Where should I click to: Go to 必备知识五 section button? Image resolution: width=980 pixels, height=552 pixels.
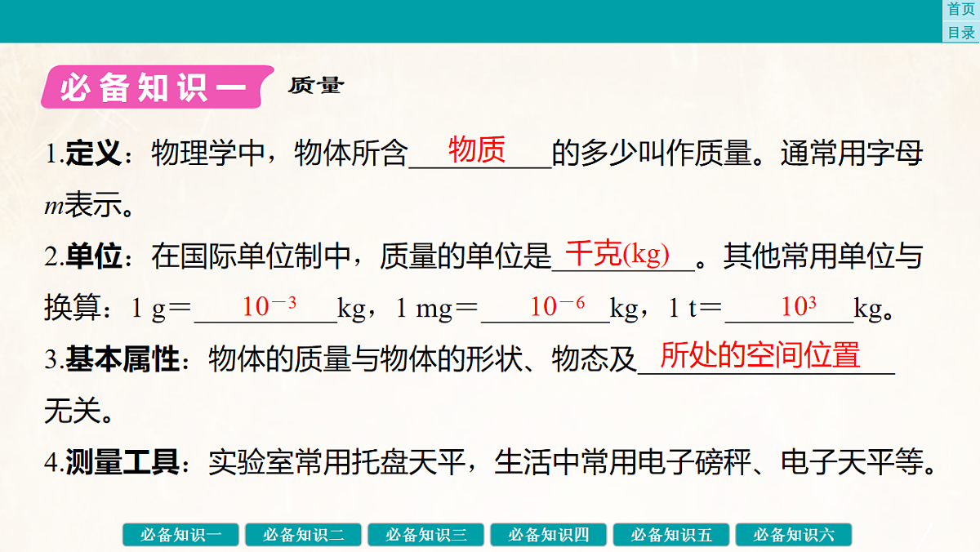tap(671, 535)
